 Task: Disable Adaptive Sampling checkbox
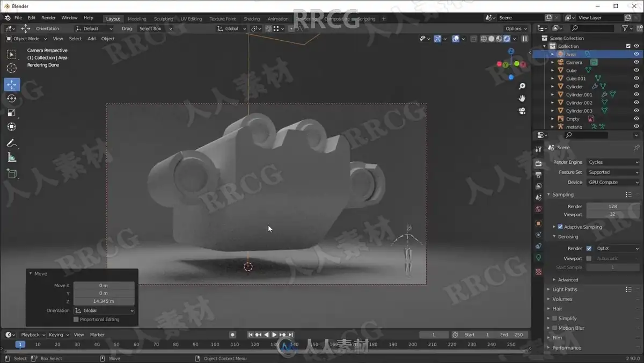[560, 227]
